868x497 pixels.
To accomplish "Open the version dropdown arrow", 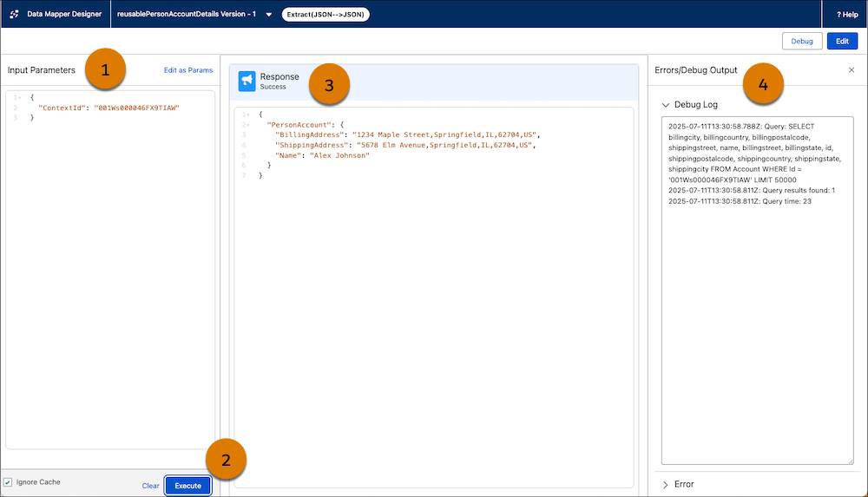I will coord(268,15).
